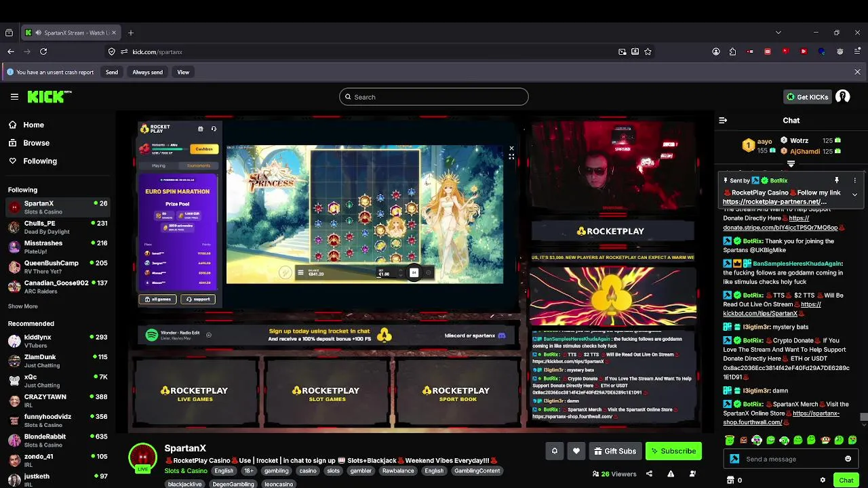Click Gift Subs button
The image size is (868, 488).
(x=615, y=451)
